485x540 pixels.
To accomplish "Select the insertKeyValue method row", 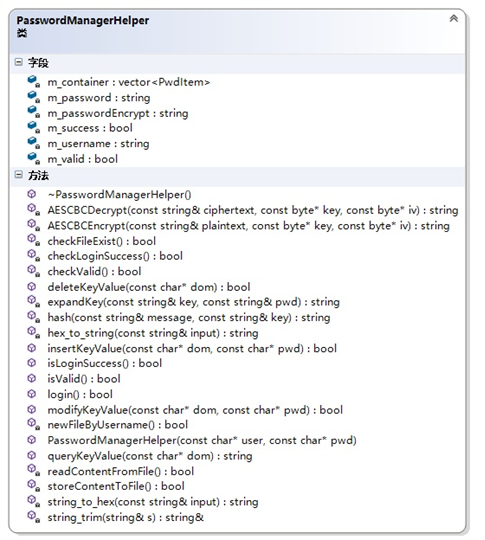I will coord(192,349).
